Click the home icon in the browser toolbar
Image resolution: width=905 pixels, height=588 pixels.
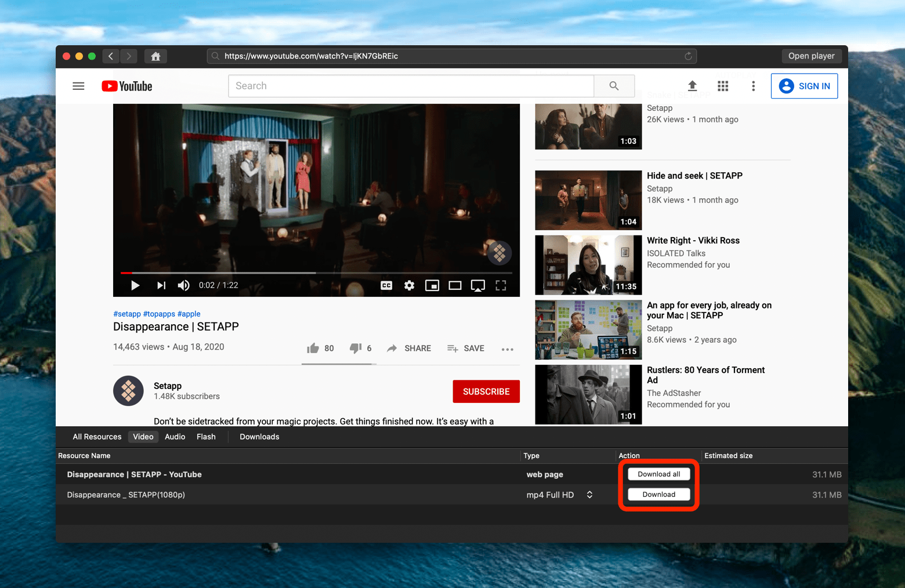[155, 56]
